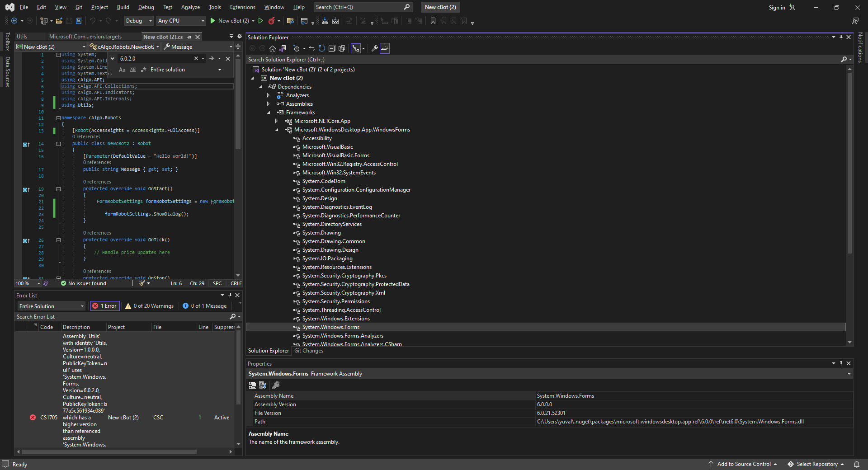This screenshot has width=868, height=470.
Task: Click Property Pages wrench icon in Properties panel
Action: coord(276,385)
